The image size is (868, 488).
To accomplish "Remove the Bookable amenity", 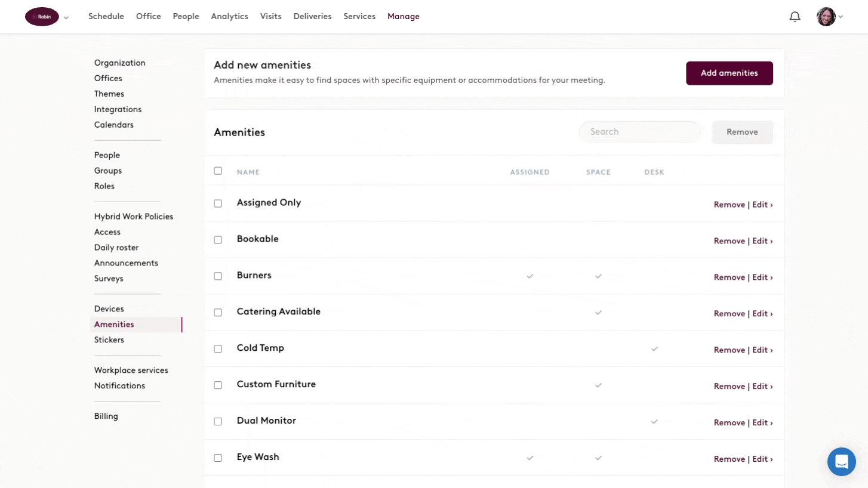I will tap(730, 241).
